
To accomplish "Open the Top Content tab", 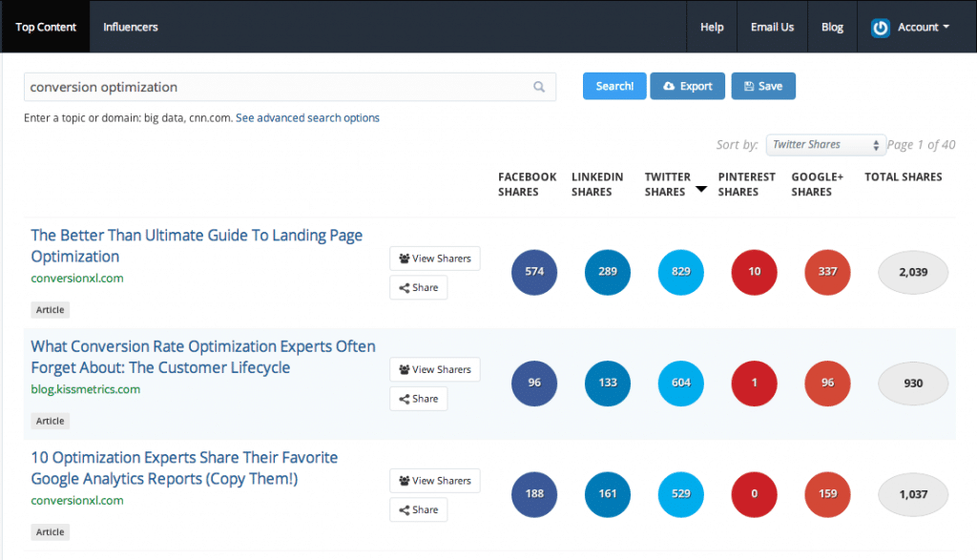I will click(45, 28).
